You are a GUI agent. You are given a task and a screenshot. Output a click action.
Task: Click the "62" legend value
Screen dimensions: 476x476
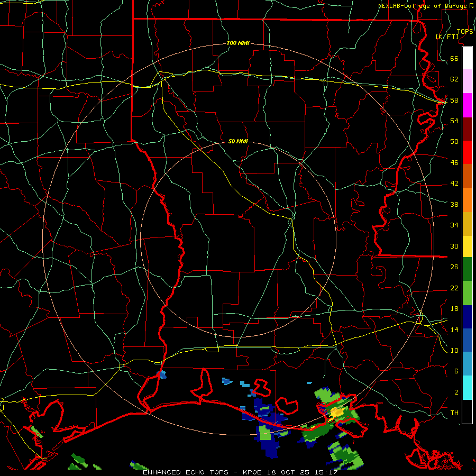pyautogui.click(x=454, y=79)
